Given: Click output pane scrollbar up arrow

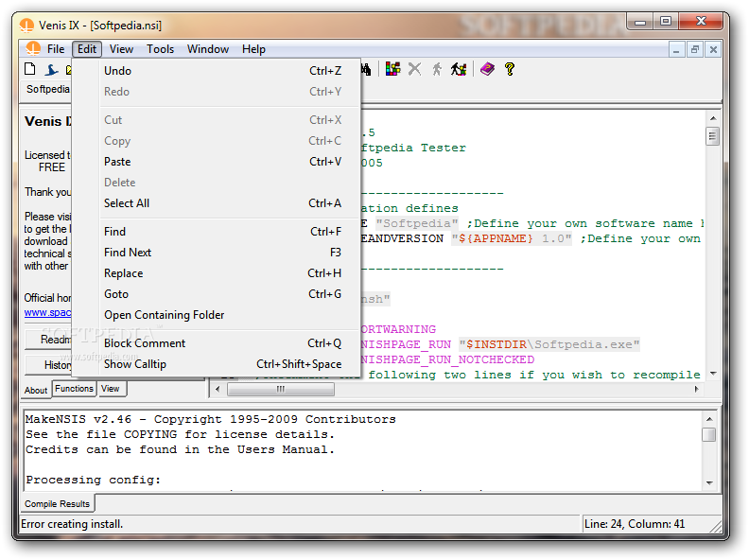Looking at the screenshot, I should pyautogui.click(x=709, y=419).
